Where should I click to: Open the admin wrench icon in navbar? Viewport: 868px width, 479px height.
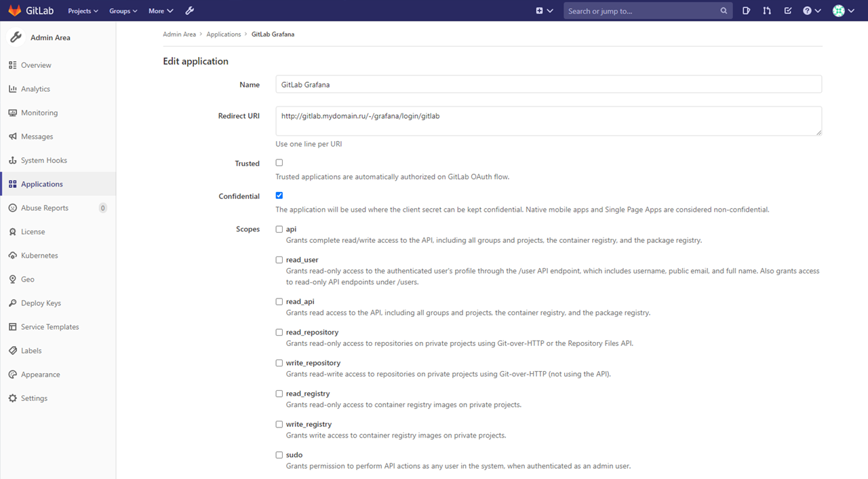click(x=190, y=11)
